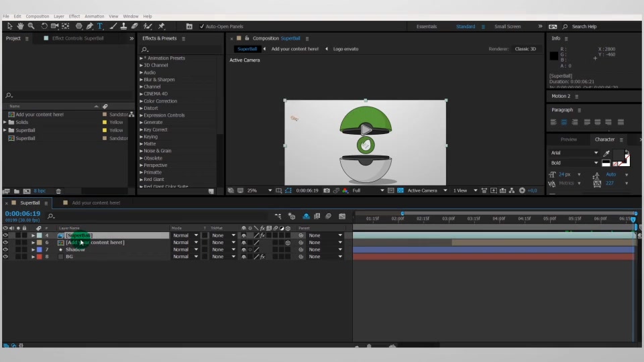Select the Zoom magnifier tool
This screenshot has height=362, width=644.
32,26
